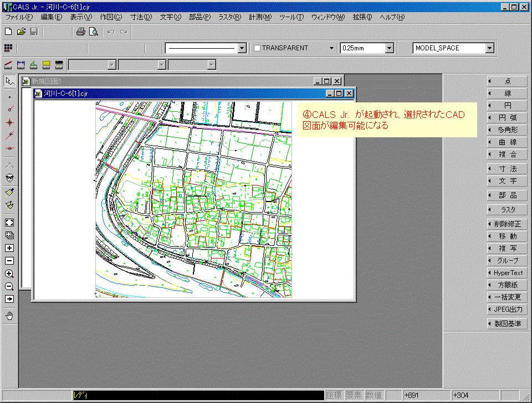This screenshot has width=532, height=403.
Task: Click the 点 panel button
Action: (x=507, y=81)
